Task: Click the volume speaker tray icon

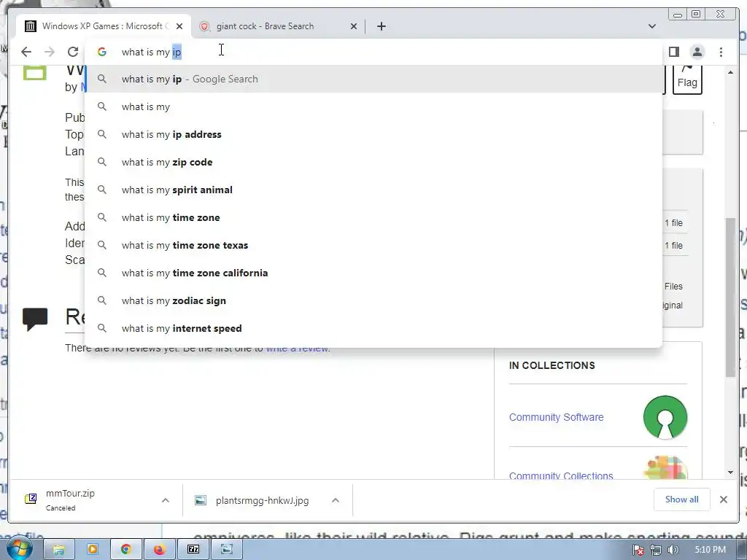Action: (x=673, y=550)
